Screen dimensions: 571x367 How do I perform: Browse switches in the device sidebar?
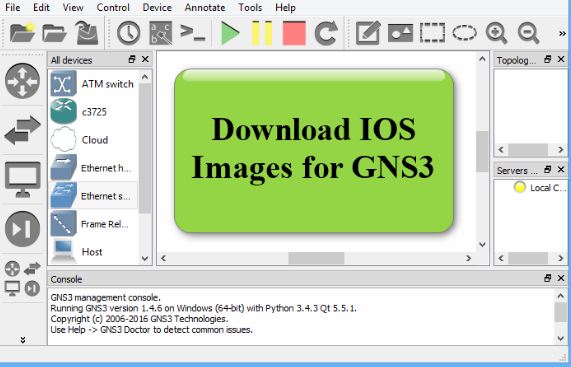click(23, 130)
